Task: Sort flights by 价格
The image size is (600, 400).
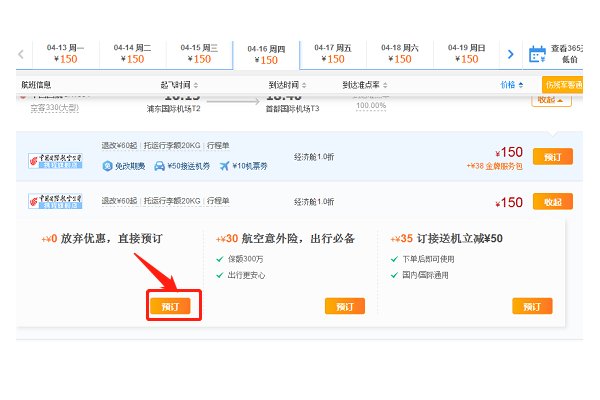Action: tap(512, 85)
